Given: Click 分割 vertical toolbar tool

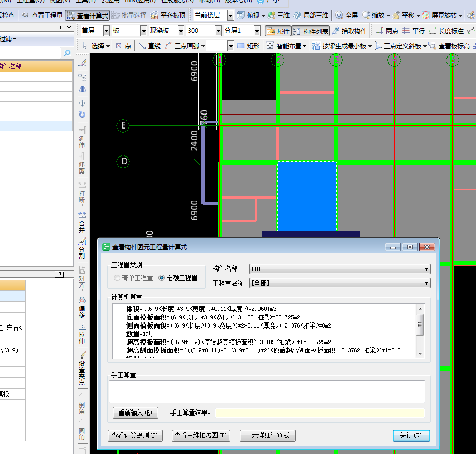Looking at the screenshot, I should (x=82, y=248).
